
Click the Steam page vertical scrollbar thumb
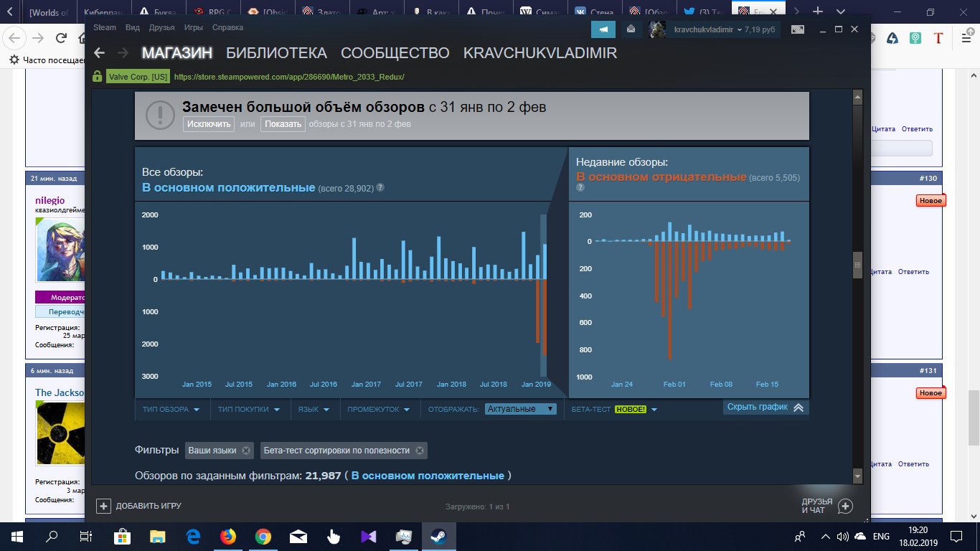pyautogui.click(x=857, y=265)
